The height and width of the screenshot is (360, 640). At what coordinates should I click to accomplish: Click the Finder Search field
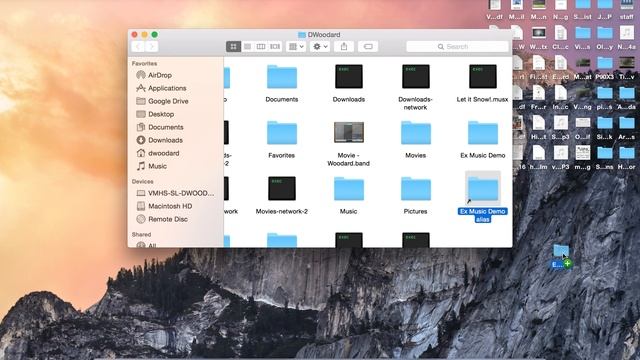click(x=457, y=47)
